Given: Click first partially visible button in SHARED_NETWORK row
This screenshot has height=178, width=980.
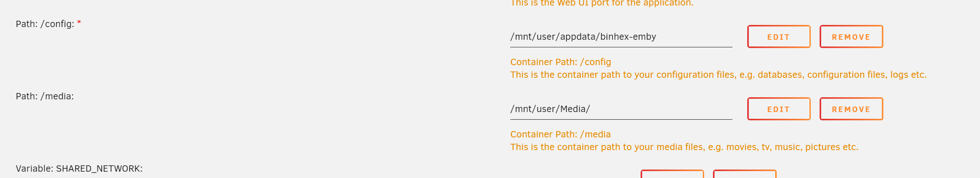Looking at the screenshot, I should coord(672,174).
